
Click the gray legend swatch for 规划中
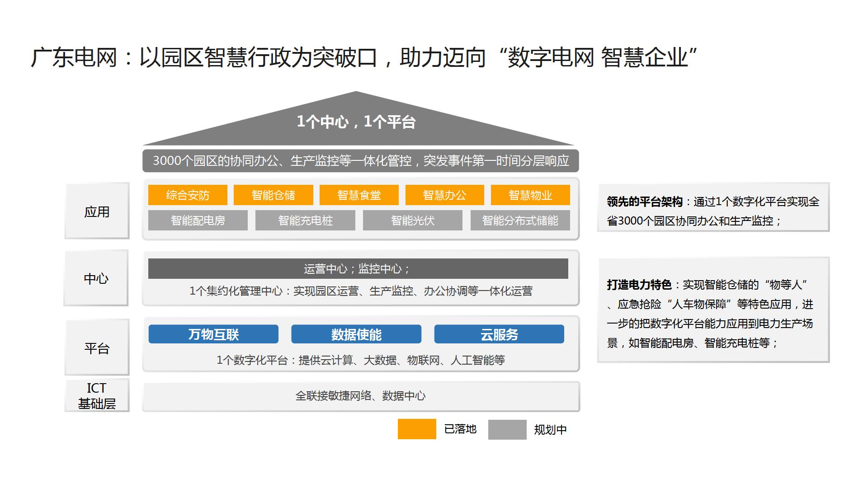[x=507, y=429]
